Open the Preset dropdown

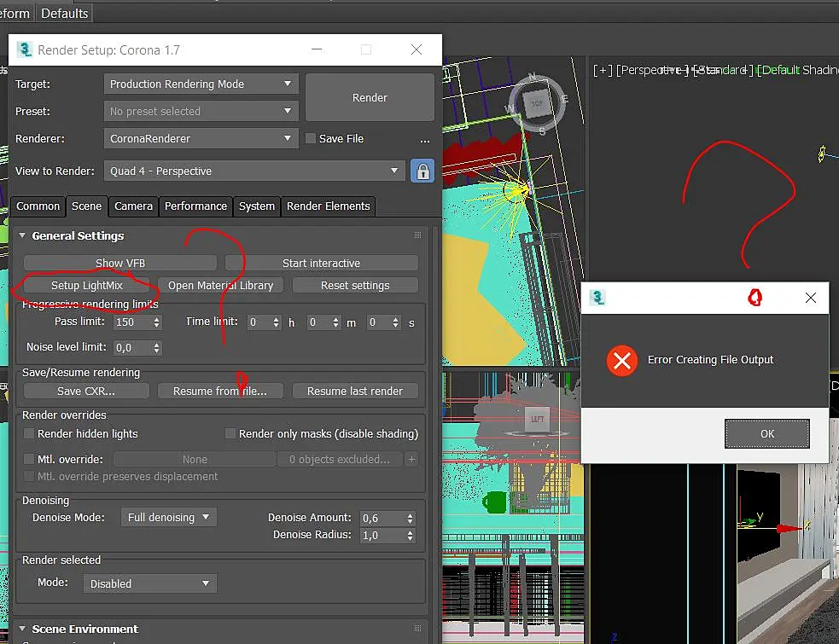click(201, 111)
